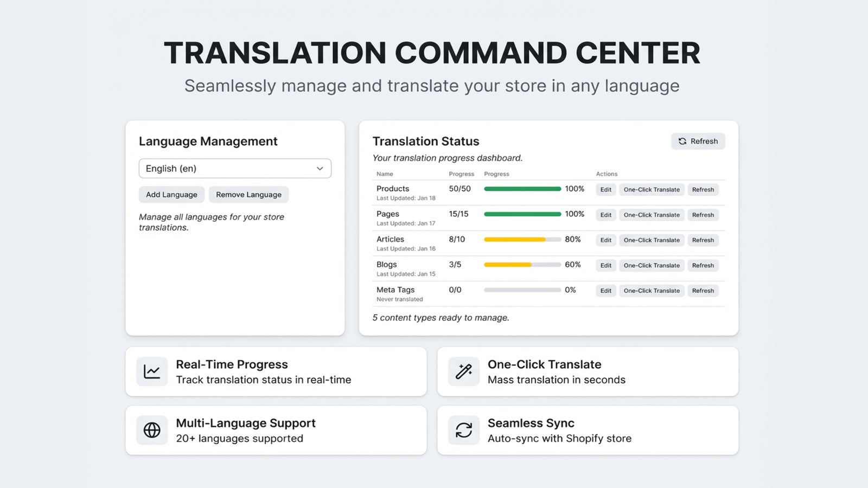Click the refresh icon in Translation Status header
The width and height of the screenshot is (868, 488).
682,141
